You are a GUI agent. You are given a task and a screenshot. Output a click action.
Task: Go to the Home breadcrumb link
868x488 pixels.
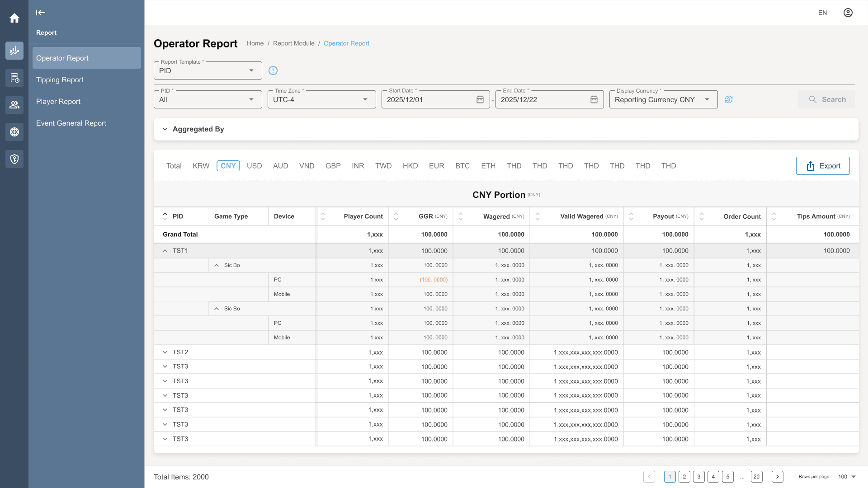click(x=255, y=43)
